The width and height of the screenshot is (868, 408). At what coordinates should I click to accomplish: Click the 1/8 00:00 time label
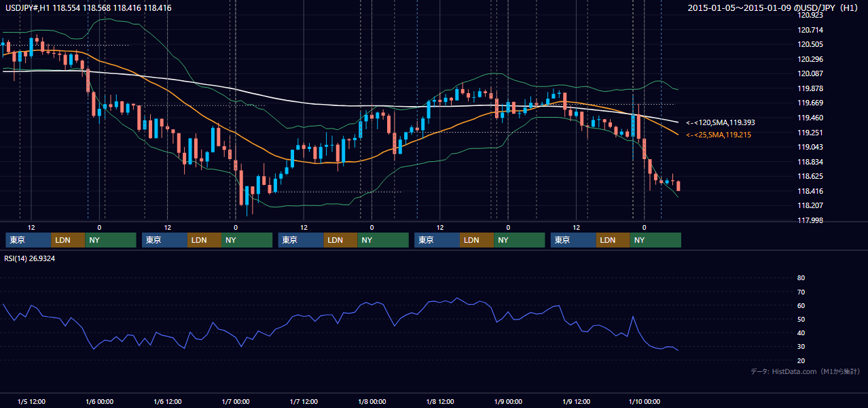[372, 402]
